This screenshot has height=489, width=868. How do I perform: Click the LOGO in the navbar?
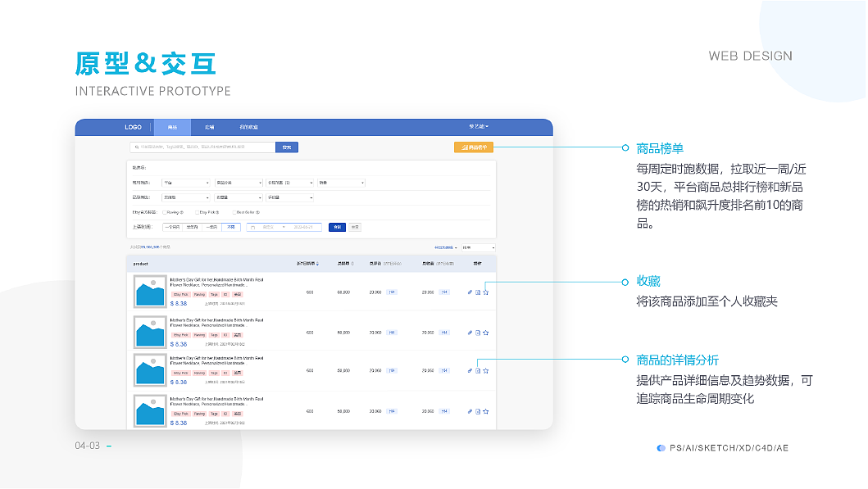click(x=133, y=127)
